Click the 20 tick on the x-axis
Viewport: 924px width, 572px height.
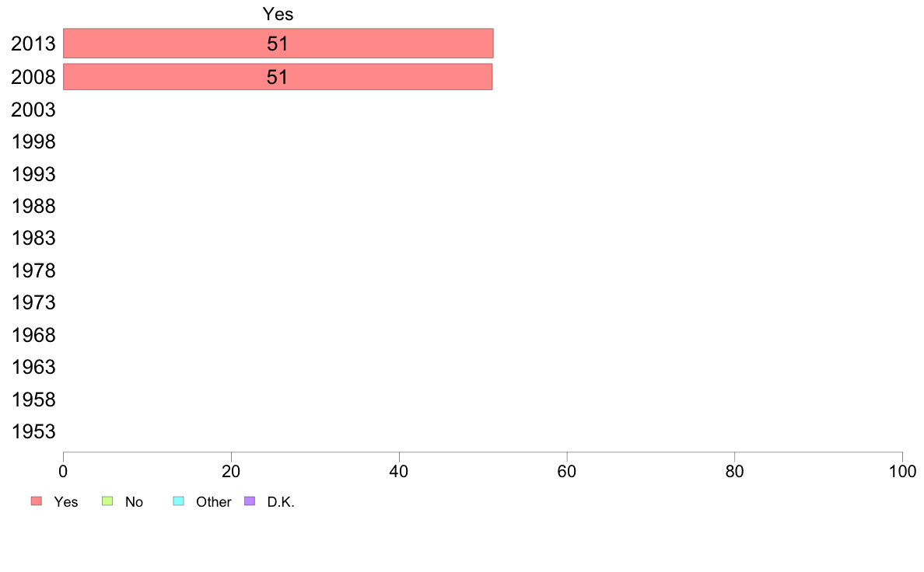point(231,470)
